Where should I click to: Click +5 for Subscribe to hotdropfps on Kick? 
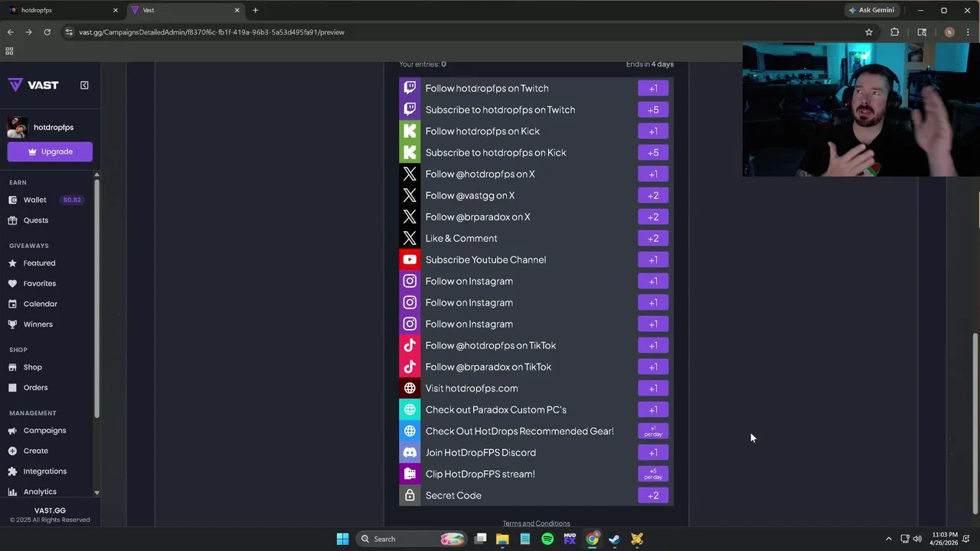(653, 152)
